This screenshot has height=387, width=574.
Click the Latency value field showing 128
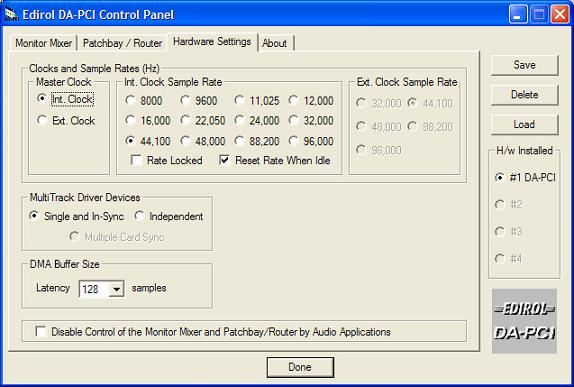point(94,289)
